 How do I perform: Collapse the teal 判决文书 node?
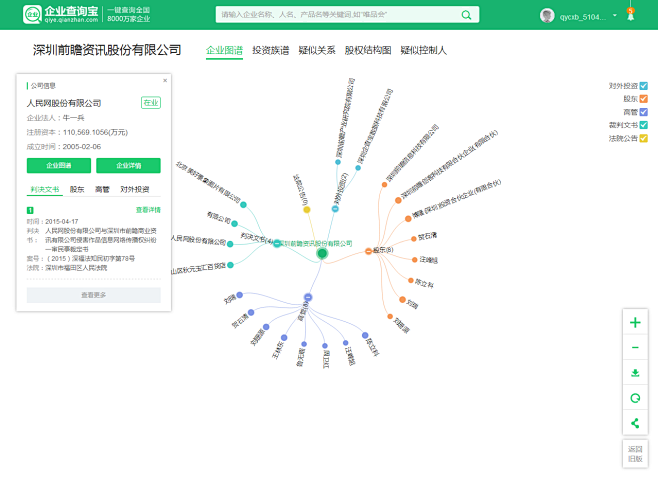point(277,243)
